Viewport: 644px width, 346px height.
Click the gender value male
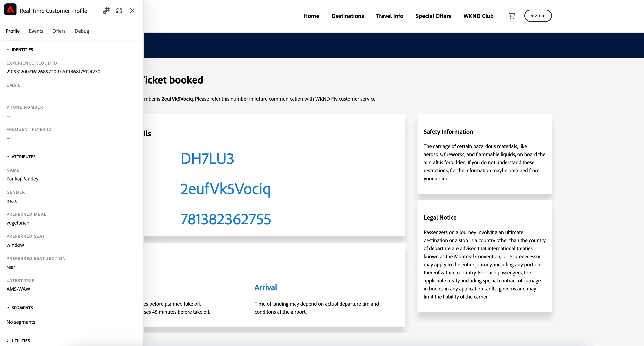(x=12, y=201)
